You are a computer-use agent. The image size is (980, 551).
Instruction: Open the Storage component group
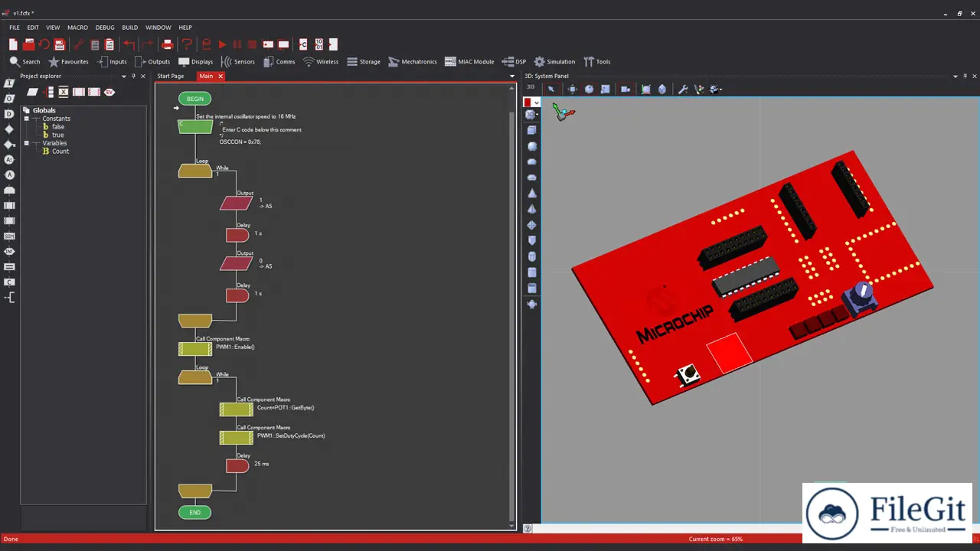(364, 62)
